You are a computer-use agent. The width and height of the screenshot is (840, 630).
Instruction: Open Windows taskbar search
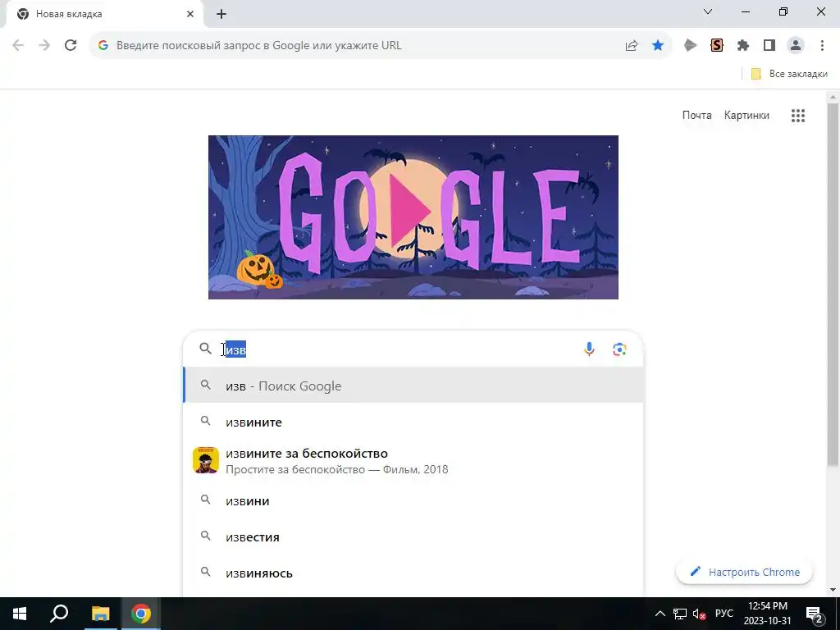tap(59, 614)
